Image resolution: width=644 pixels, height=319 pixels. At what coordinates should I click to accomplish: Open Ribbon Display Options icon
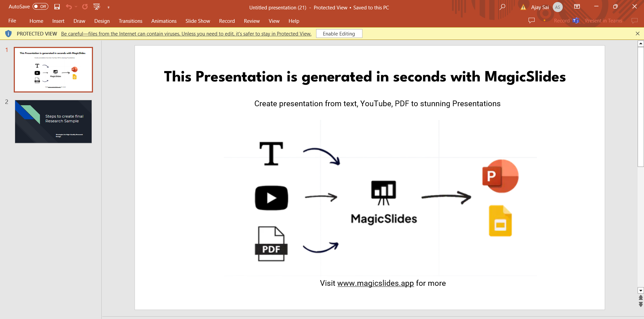(x=577, y=7)
